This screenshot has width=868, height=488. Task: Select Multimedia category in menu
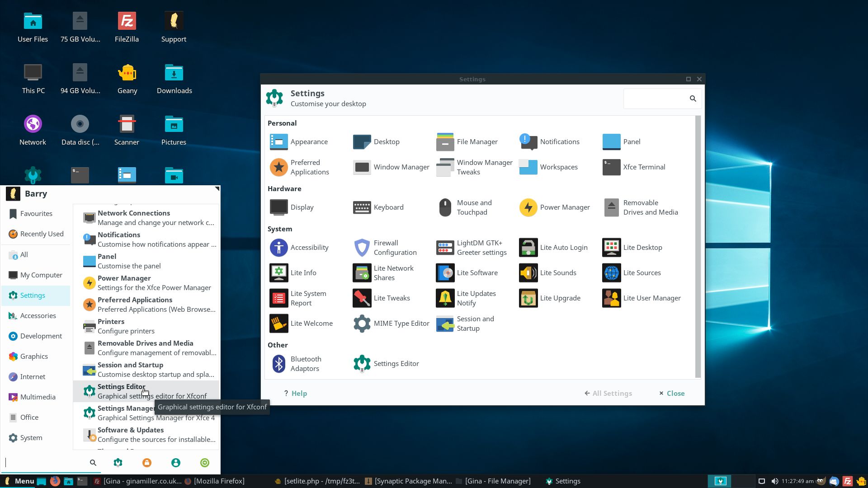coord(38,397)
